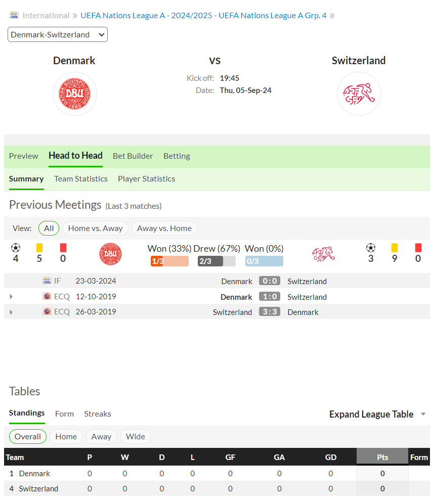
Task: Select the Home vs. Away view filter
Action: click(x=96, y=228)
